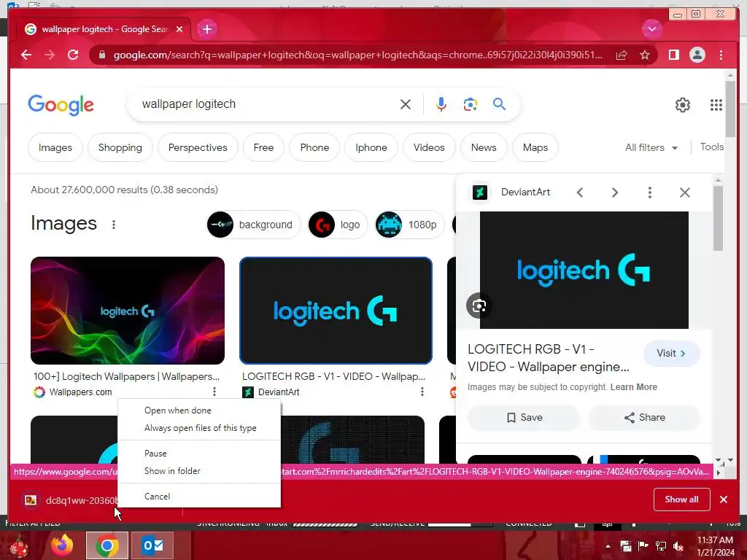
Task: Select the Iphone filter chip
Action: click(371, 147)
